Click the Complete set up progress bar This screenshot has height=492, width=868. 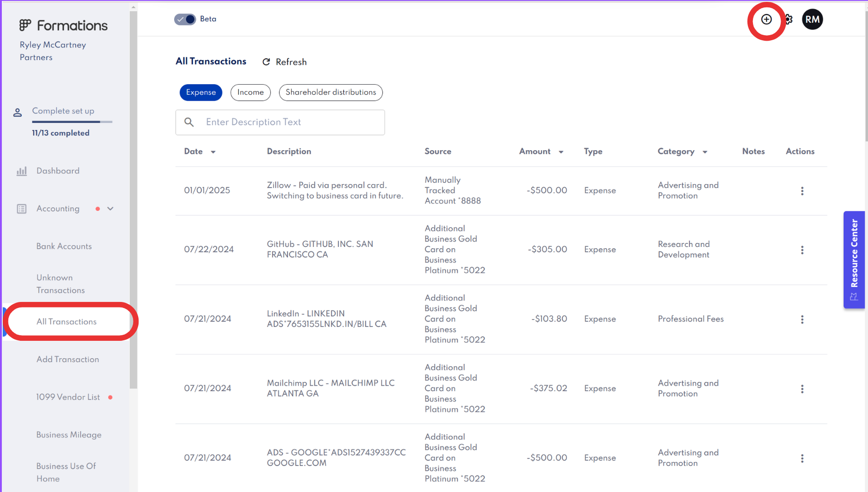point(72,122)
